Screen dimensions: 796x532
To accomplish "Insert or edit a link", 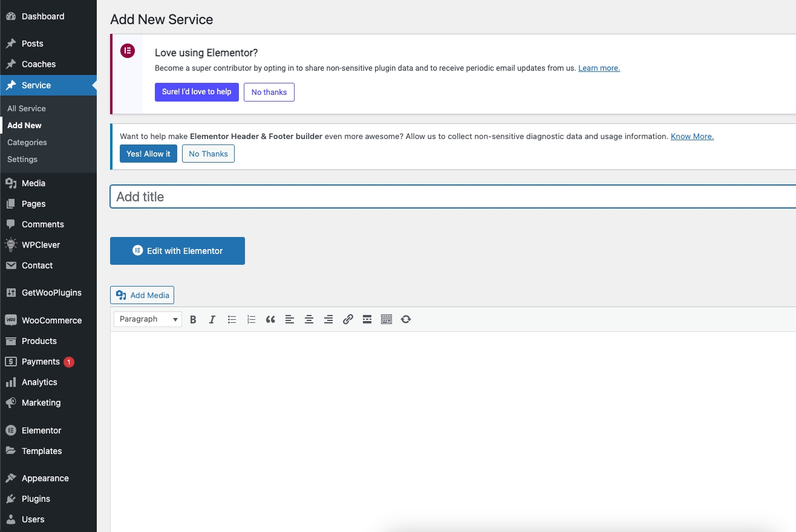I will tap(348, 319).
